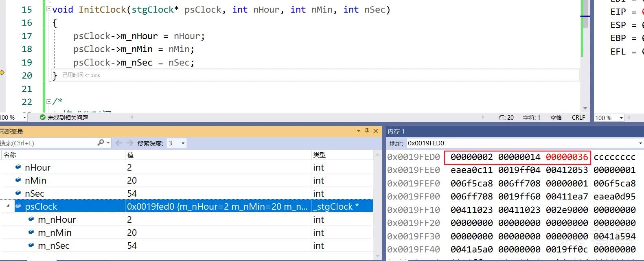Click the editor scrollbar down arrow
Screen dimensions: 644x261
tap(585, 108)
